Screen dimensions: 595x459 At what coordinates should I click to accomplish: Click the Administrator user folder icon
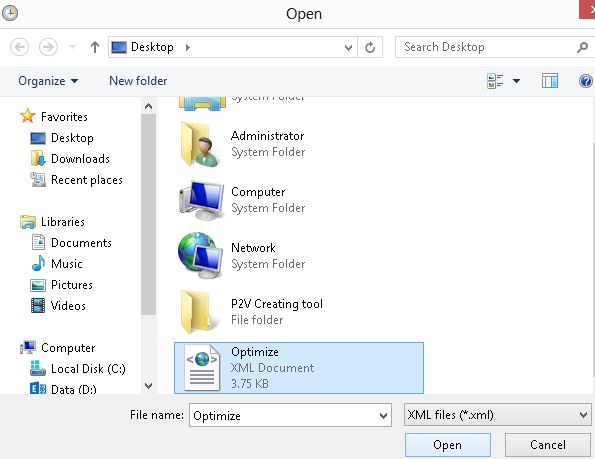click(x=200, y=144)
